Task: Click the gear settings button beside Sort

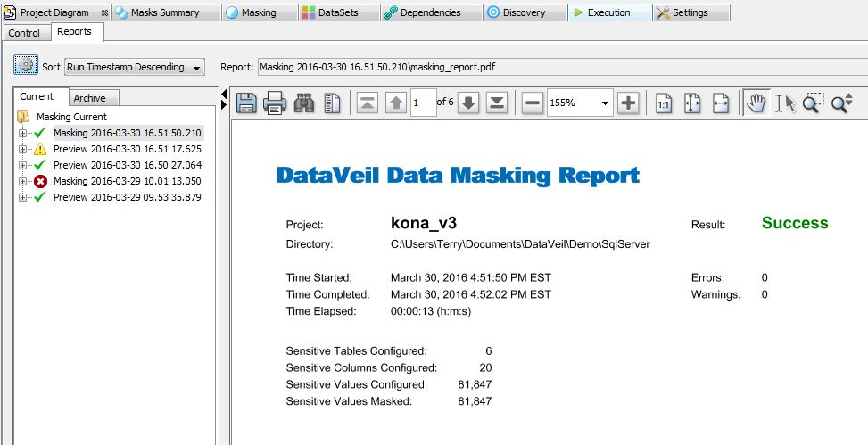Action: pyautogui.click(x=26, y=65)
